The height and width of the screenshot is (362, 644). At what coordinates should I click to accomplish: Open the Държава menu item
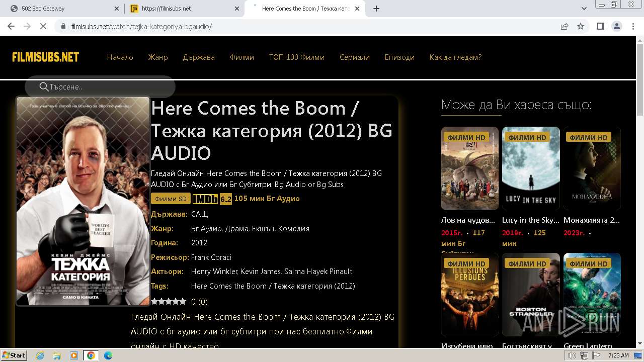pos(199,57)
